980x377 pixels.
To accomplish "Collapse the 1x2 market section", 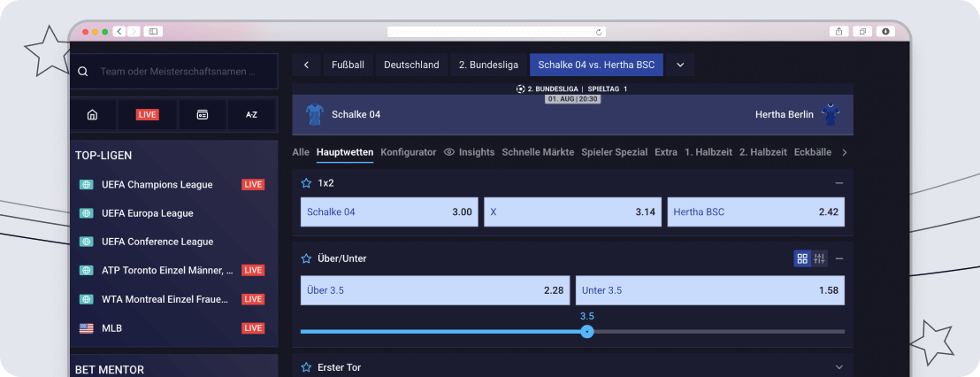I will point(839,183).
